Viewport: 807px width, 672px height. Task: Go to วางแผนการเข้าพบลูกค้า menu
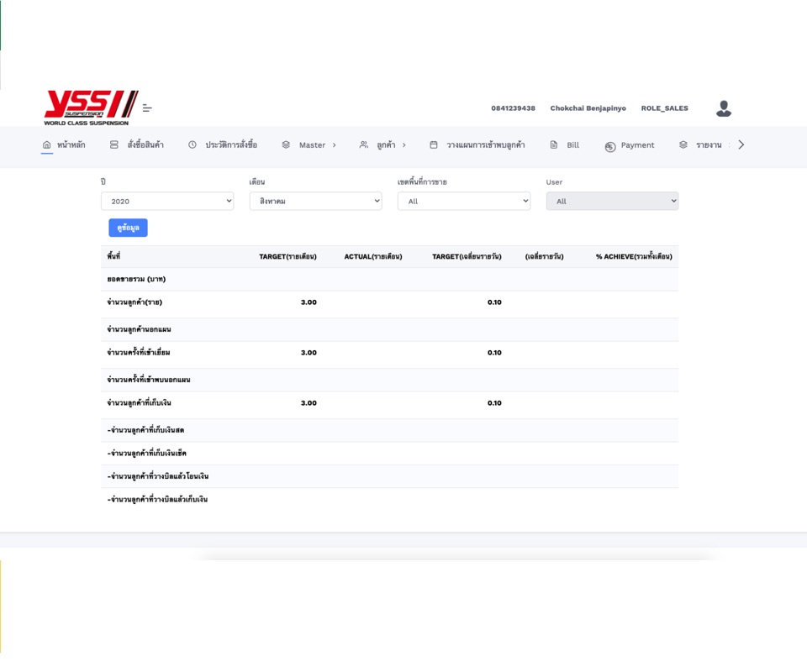[x=486, y=145]
